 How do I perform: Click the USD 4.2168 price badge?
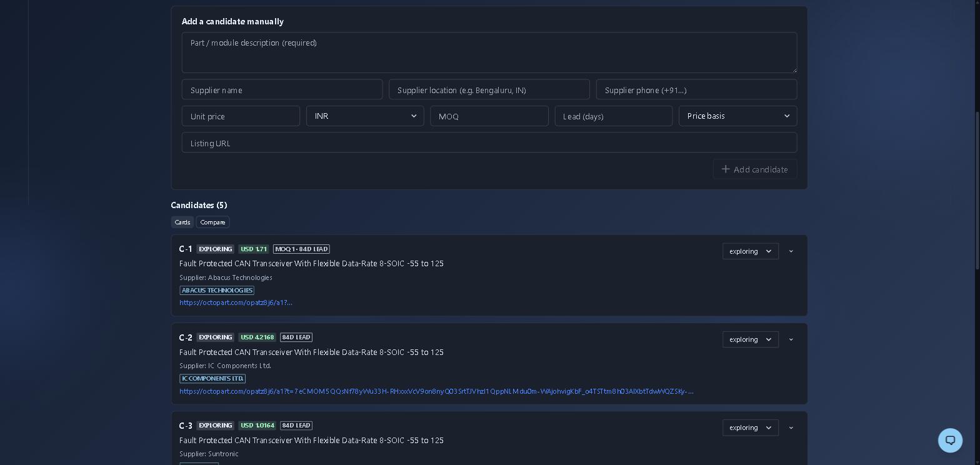[257, 337]
